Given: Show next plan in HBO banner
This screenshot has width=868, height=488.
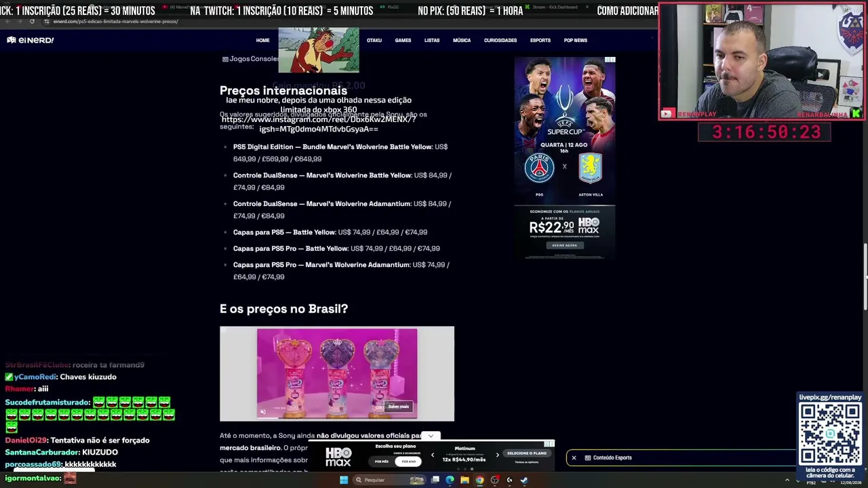Looking at the screenshot, I should click(x=497, y=455).
